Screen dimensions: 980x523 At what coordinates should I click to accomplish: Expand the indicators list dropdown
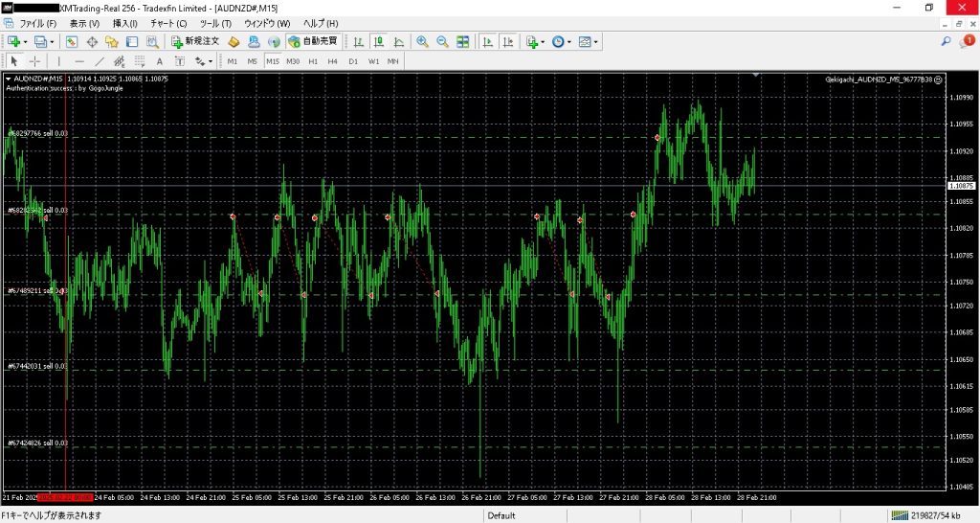[x=536, y=41]
